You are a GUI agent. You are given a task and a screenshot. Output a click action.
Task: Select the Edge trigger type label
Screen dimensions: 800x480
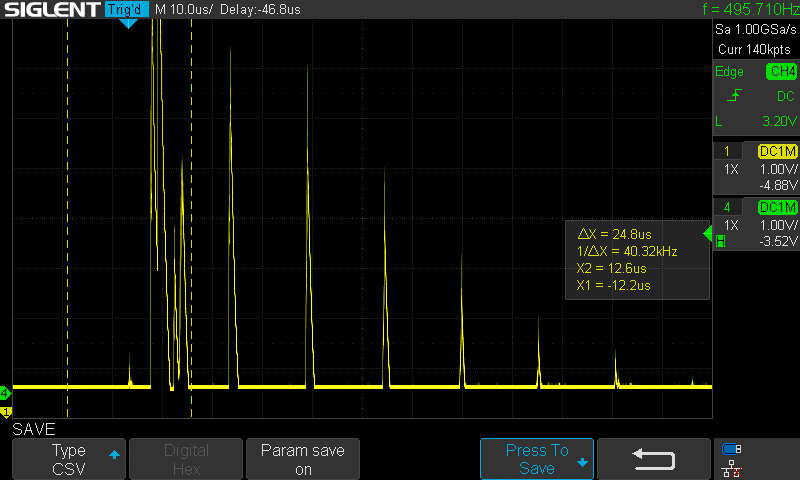click(729, 71)
